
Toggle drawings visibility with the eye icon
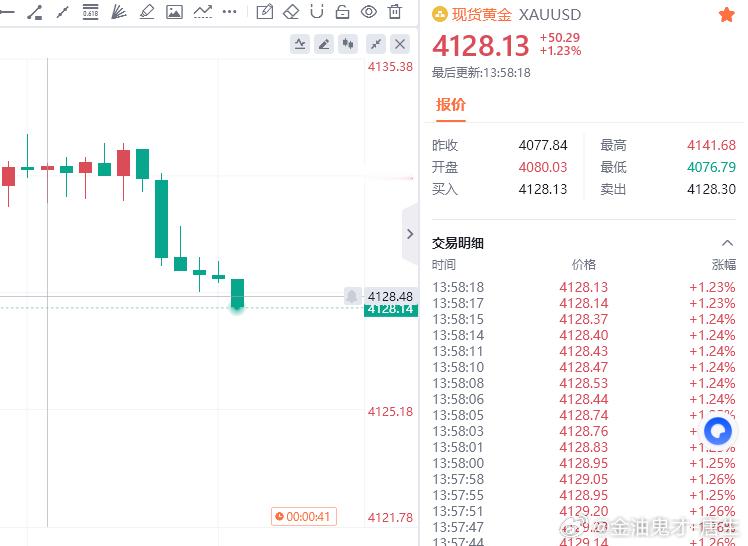369,11
